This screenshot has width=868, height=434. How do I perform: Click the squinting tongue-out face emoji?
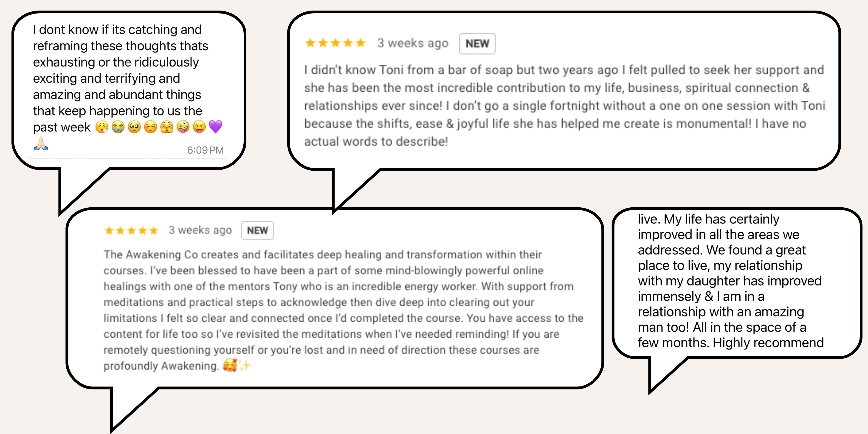pos(199,127)
